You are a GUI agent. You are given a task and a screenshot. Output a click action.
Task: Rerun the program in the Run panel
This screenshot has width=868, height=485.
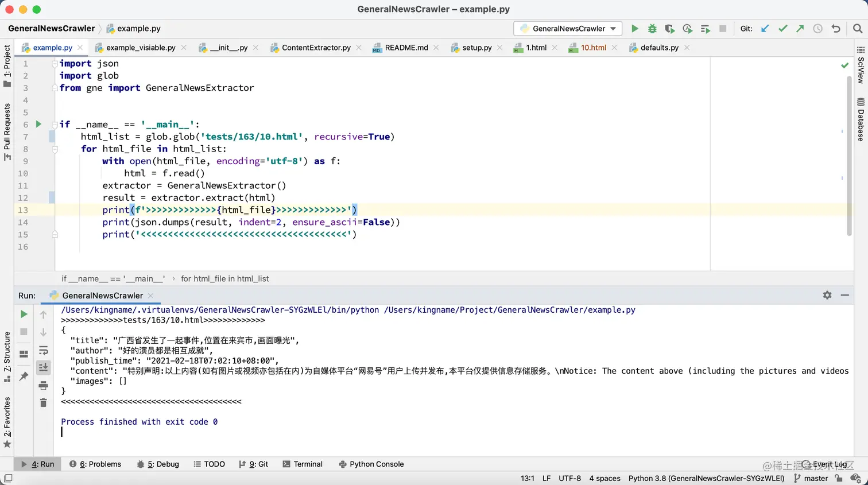tap(24, 314)
